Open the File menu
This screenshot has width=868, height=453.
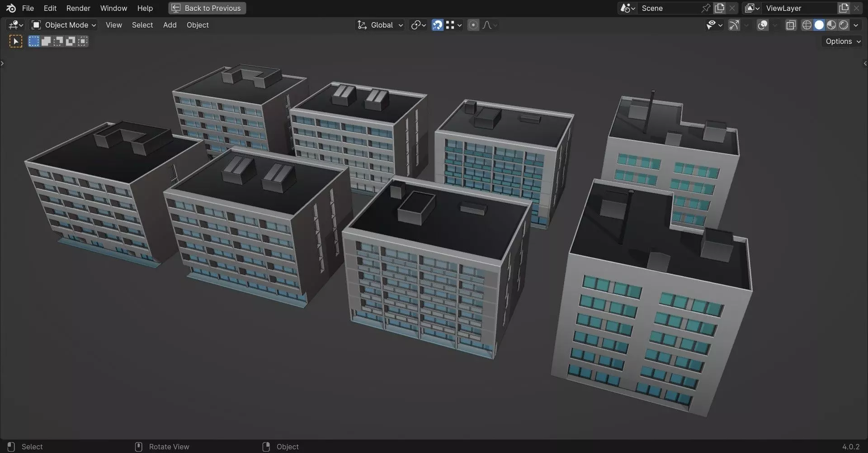point(28,8)
